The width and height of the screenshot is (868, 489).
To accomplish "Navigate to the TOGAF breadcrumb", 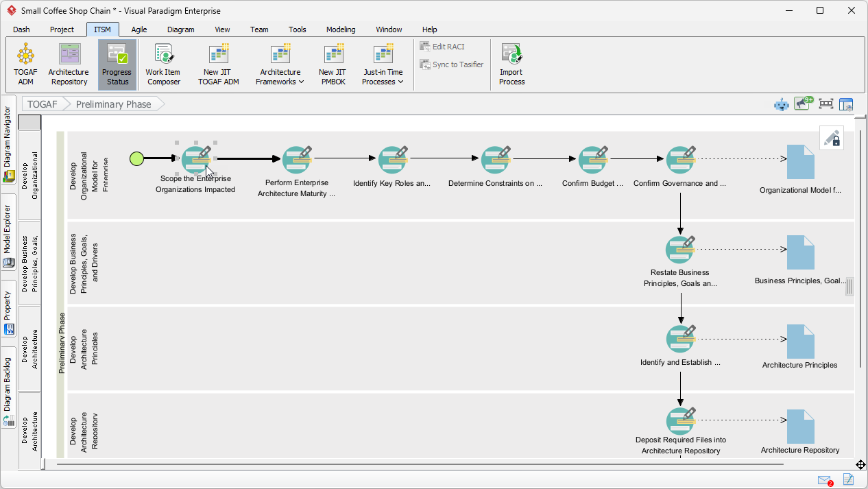I will pos(43,104).
